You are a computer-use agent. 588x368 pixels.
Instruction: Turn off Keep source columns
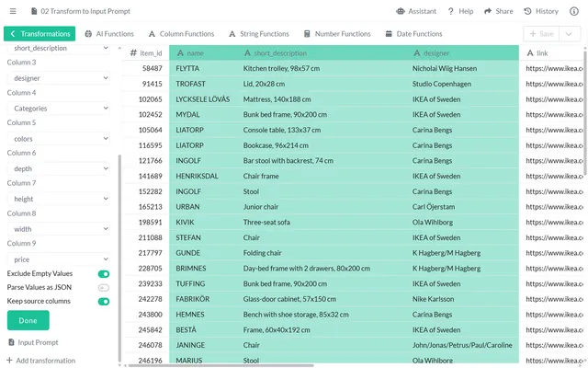click(104, 301)
